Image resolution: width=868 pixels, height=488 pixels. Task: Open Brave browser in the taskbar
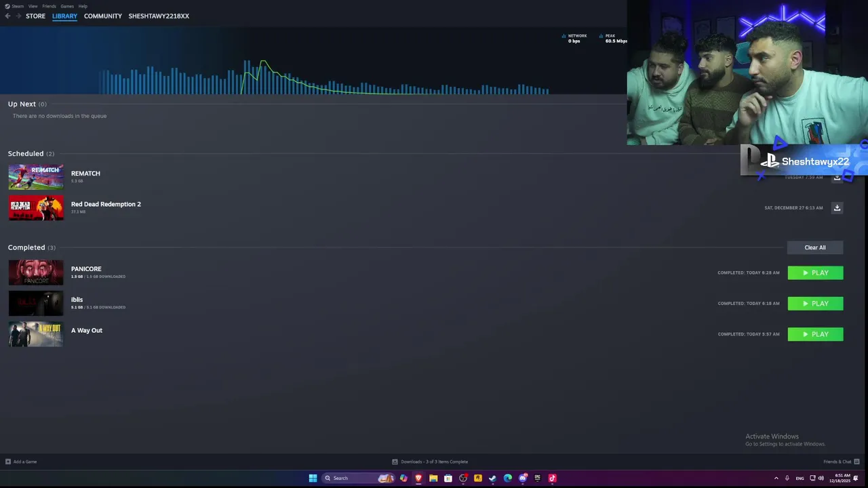(x=418, y=478)
